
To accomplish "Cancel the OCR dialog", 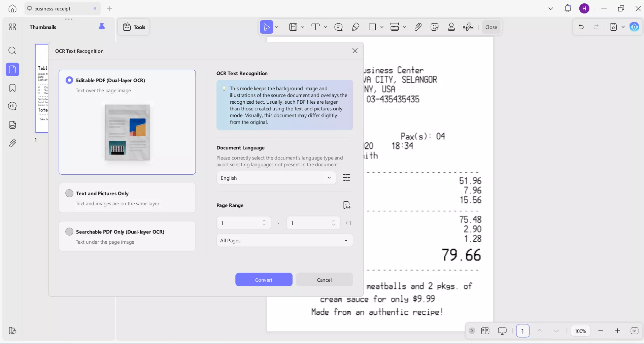I will point(324,280).
